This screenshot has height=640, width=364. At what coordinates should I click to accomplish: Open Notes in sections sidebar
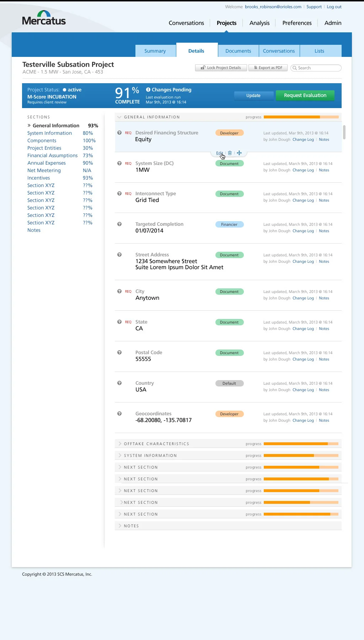(34, 230)
